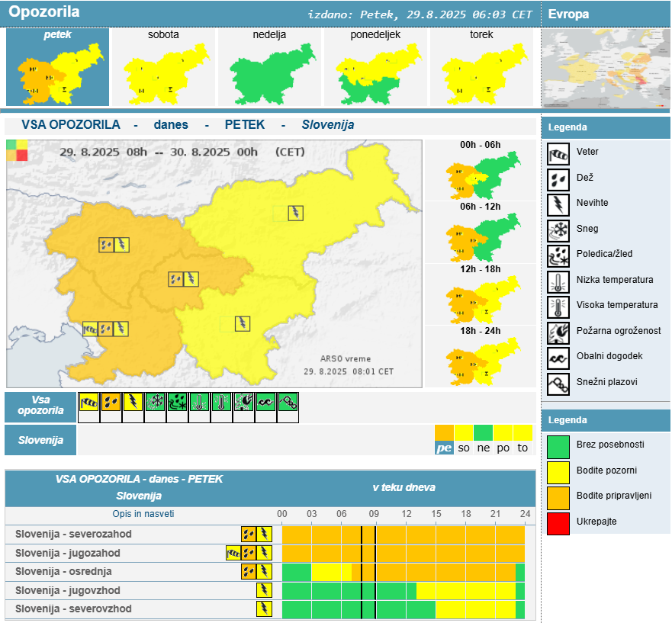This screenshot has height=623, width=672.
Task: Open the sobota forecast map tab
Action: [166, 68]
